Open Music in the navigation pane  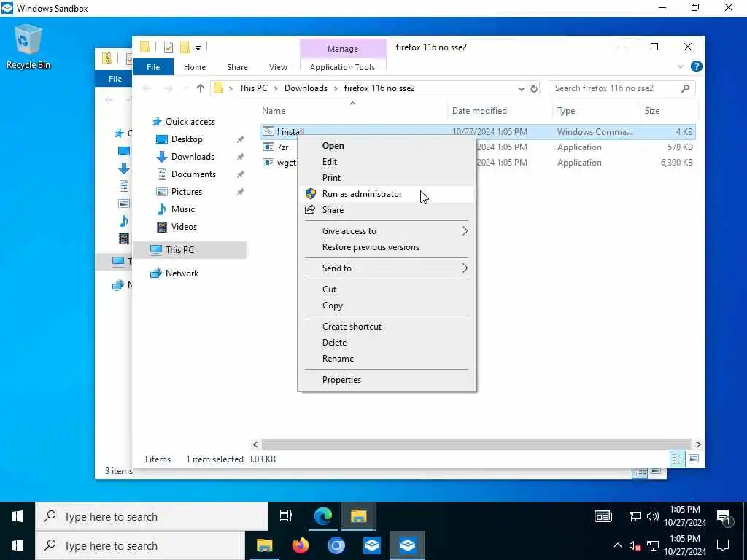(182, 209)
